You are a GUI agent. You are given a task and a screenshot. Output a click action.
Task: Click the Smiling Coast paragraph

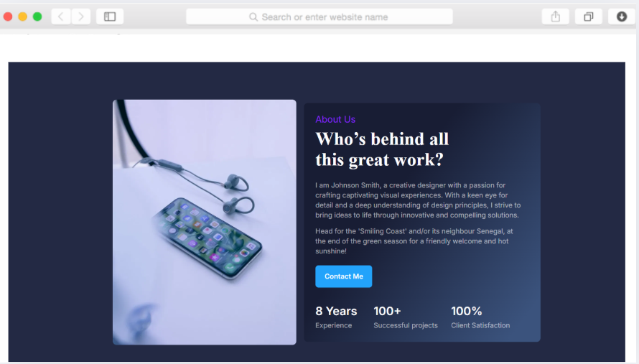pos(414,241)
